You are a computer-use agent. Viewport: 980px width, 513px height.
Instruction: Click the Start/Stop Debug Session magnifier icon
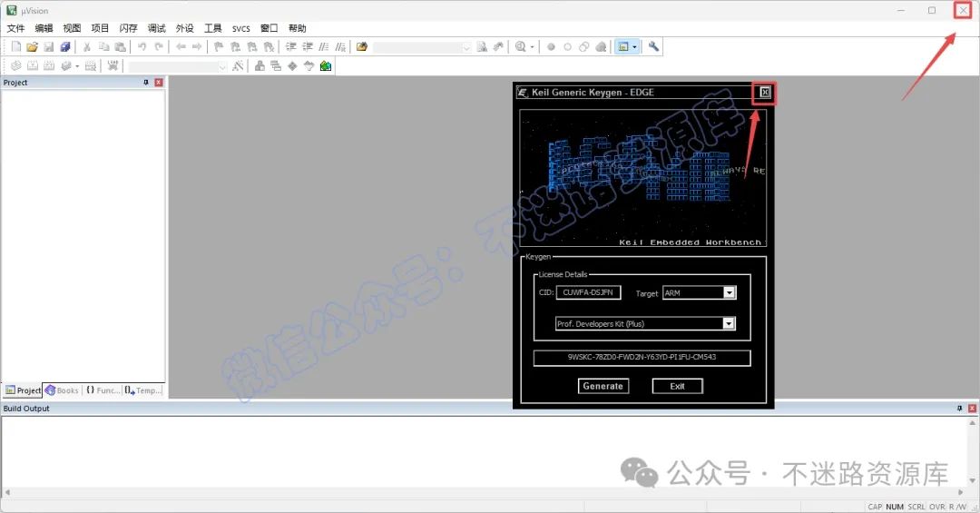520,46
